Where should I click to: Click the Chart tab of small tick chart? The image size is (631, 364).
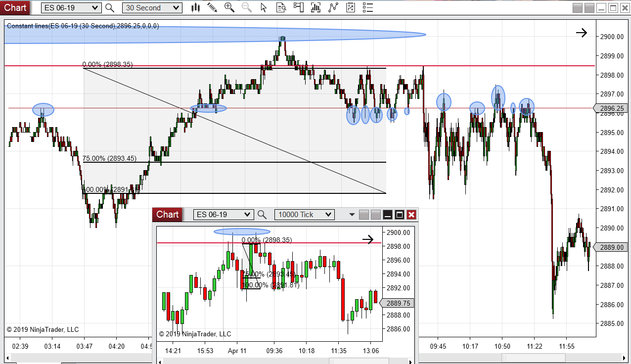[167, 214]
